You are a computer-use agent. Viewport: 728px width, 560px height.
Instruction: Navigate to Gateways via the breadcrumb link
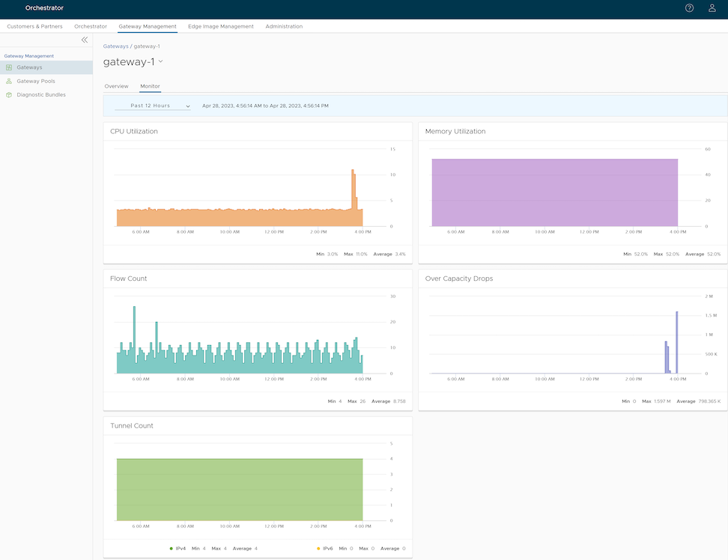[115, 46]
